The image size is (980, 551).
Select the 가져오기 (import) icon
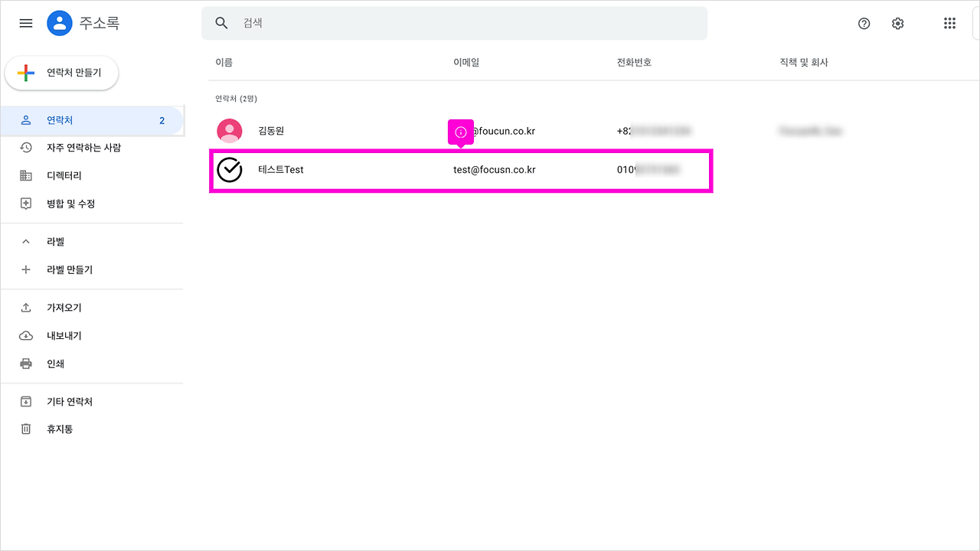point(25,307)
